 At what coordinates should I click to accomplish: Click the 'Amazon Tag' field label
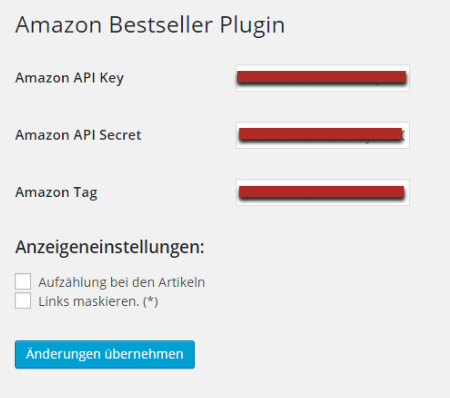point(56,193)
